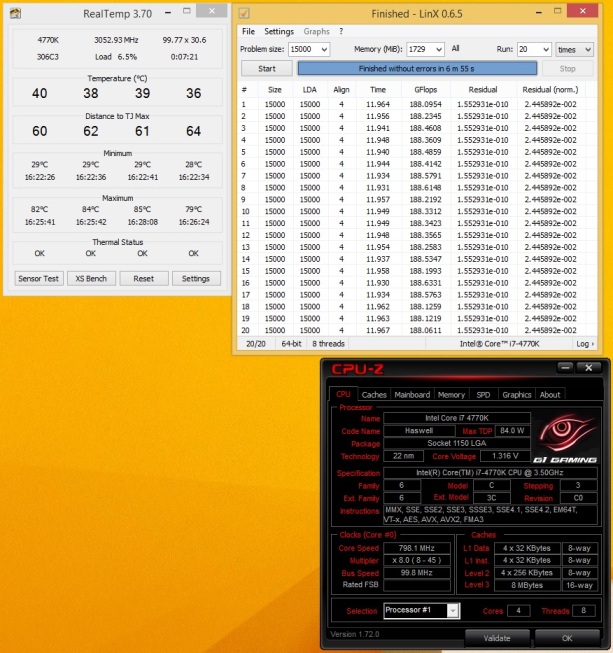The height and width of the screenshot is (653, 613).
Task: Run the XS Bench in RealTemp
Action: coord(92,279)
